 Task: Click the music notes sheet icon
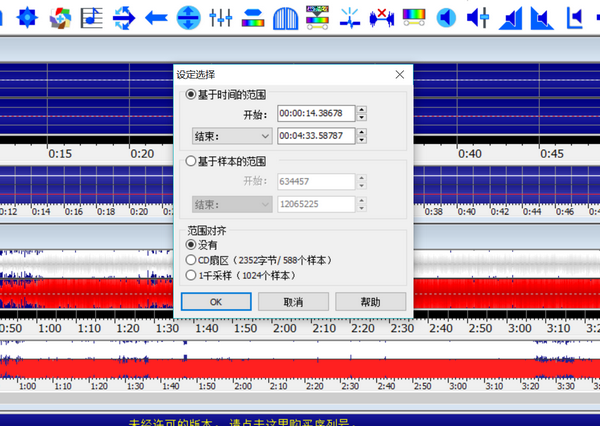tap(92, 16)
